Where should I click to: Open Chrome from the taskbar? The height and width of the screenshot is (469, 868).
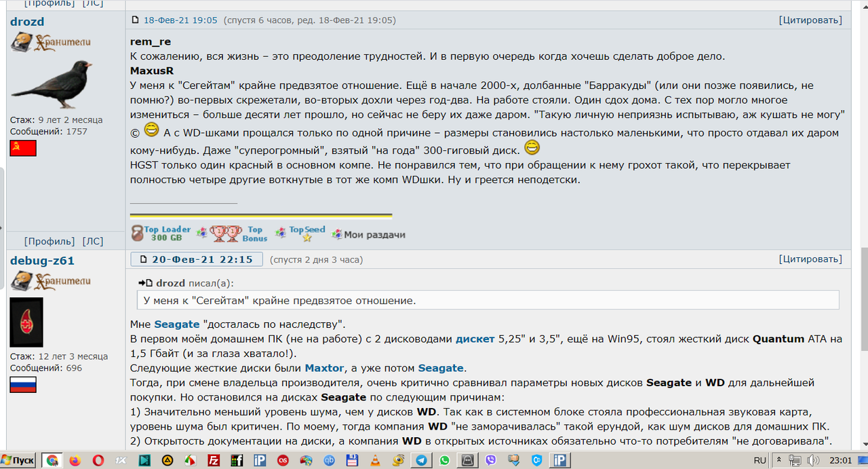[x=52, y=460]
